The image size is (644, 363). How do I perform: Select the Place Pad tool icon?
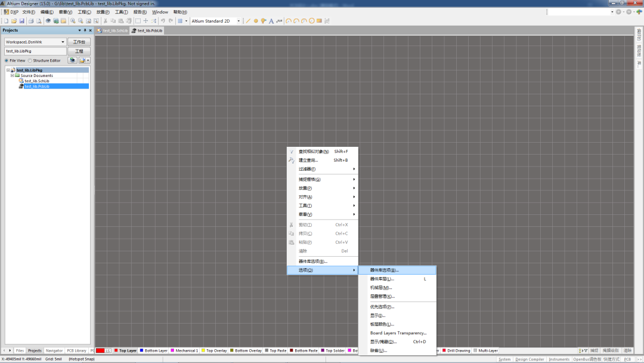pyautogui.click(x=255, y=21)
